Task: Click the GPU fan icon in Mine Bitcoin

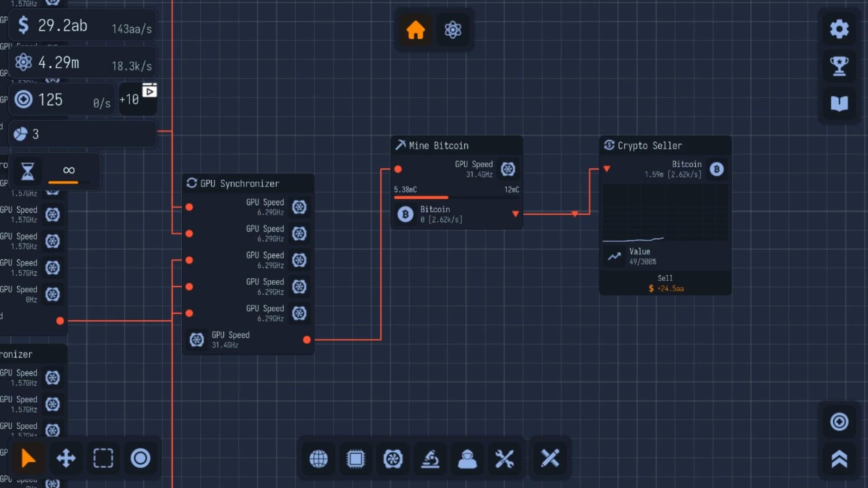Action: coord(508,169)
